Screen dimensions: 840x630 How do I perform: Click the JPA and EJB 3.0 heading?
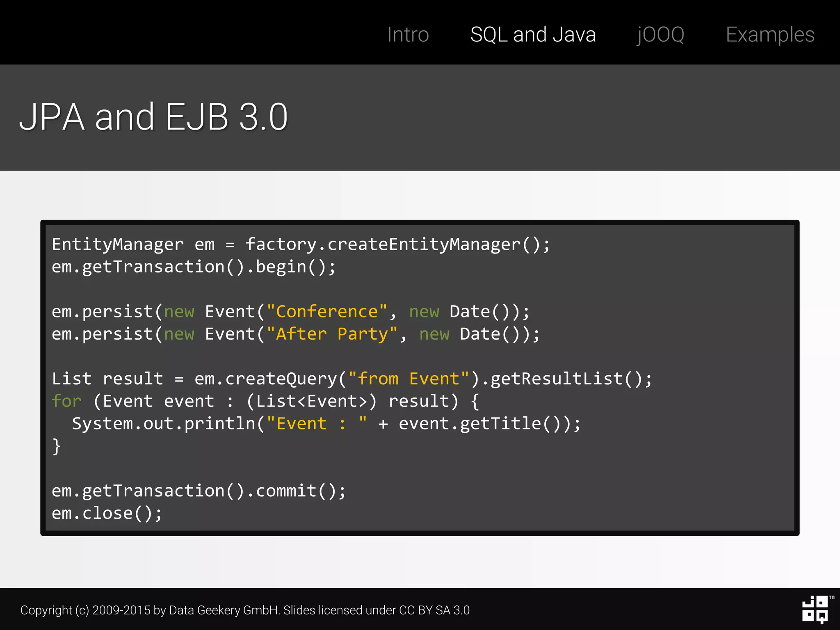coord(154,117)
